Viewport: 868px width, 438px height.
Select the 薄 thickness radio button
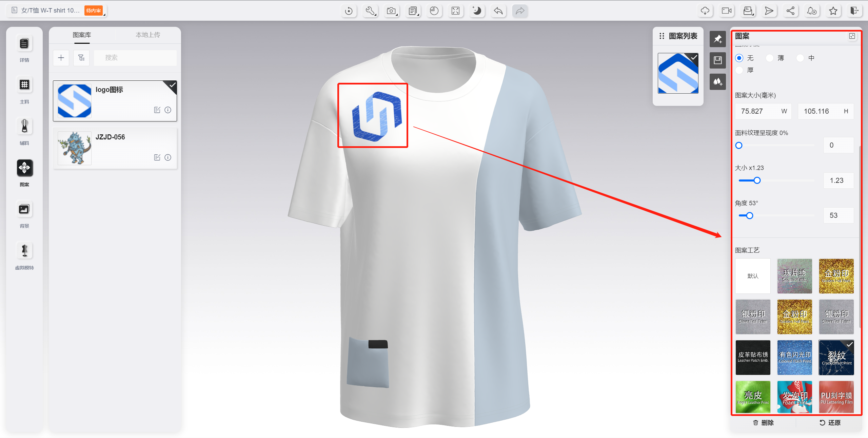[x=770, y=58]
